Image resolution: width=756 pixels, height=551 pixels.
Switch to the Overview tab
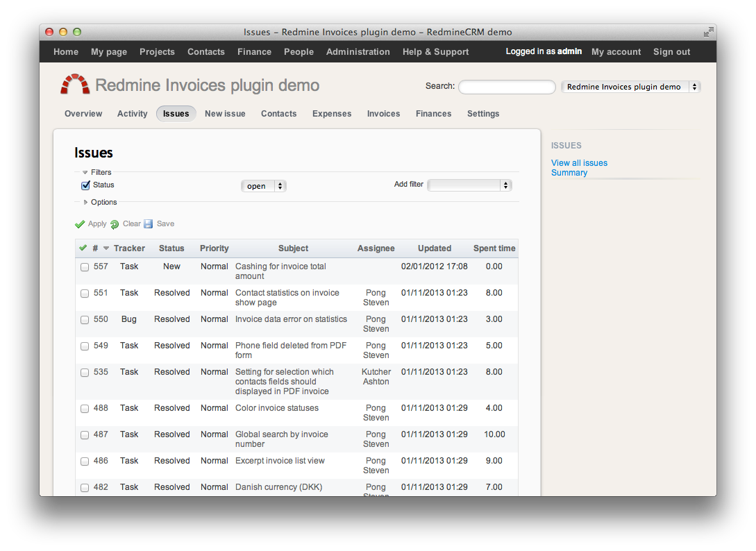point(83,114)
